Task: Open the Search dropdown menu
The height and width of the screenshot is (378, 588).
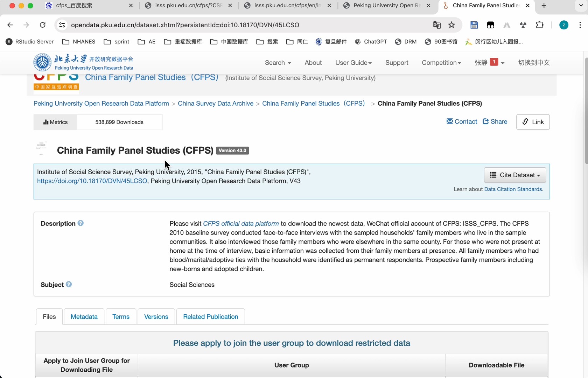Action: [278, 63]
